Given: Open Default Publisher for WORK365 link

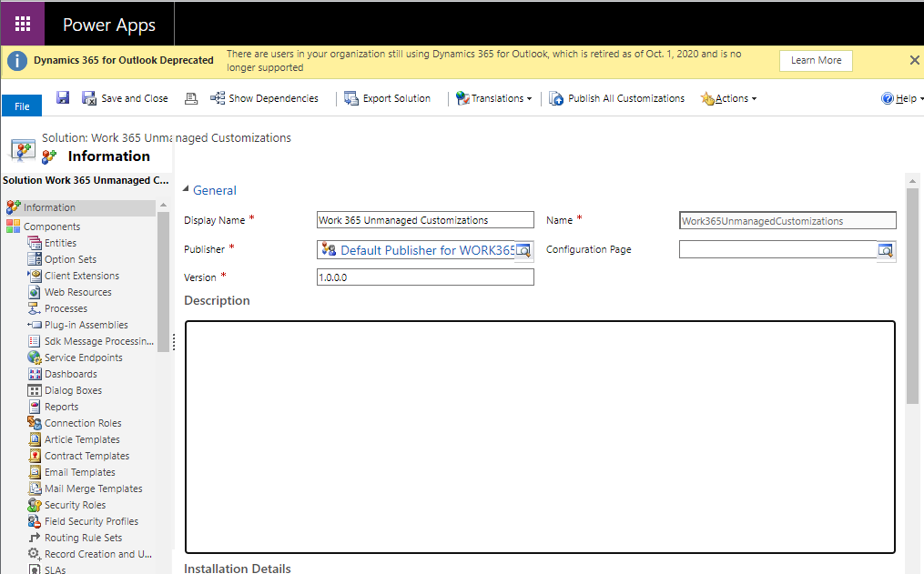Looking at the screenshot, I should (x=428, y=250).
